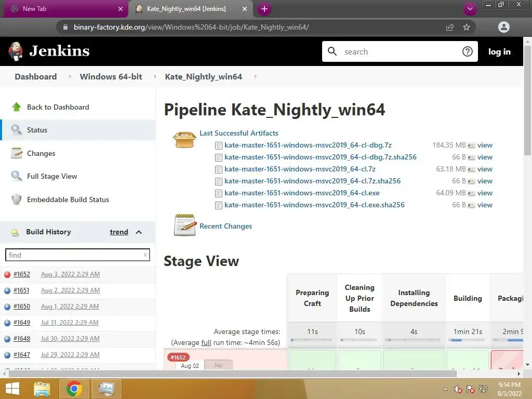The width and height of the screenshot is (532, 399).
Task: Click the Full Stage View magnifier icon
Action: point(16,176)
